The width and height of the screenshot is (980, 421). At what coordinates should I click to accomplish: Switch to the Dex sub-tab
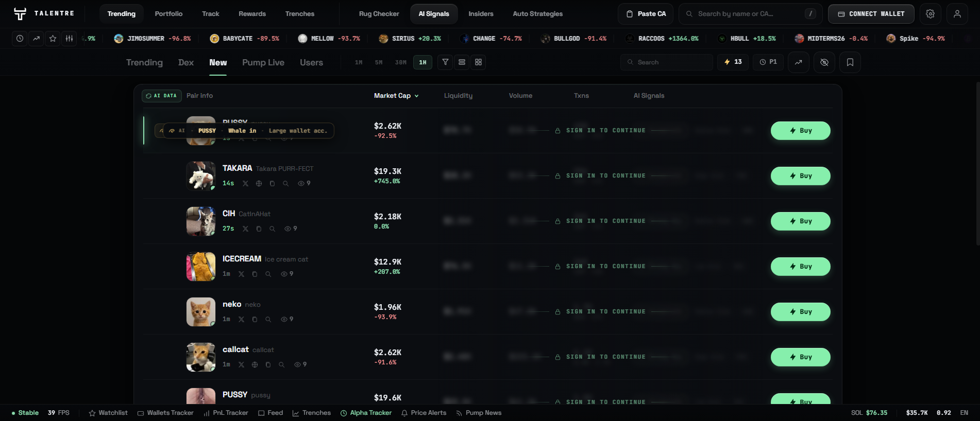pyautogui.click(x=186, y=62)
